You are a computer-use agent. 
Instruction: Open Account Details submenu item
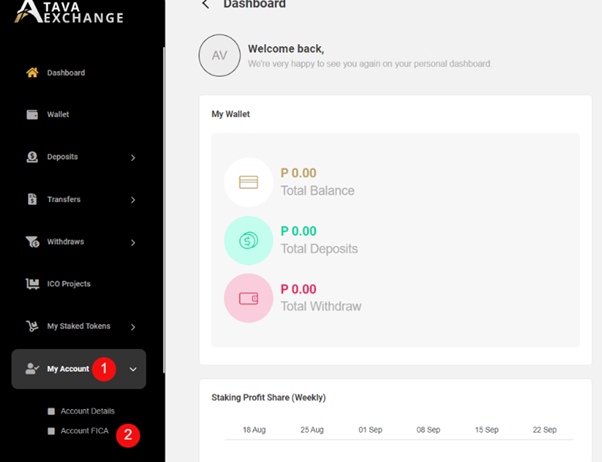tap(87, 411)
